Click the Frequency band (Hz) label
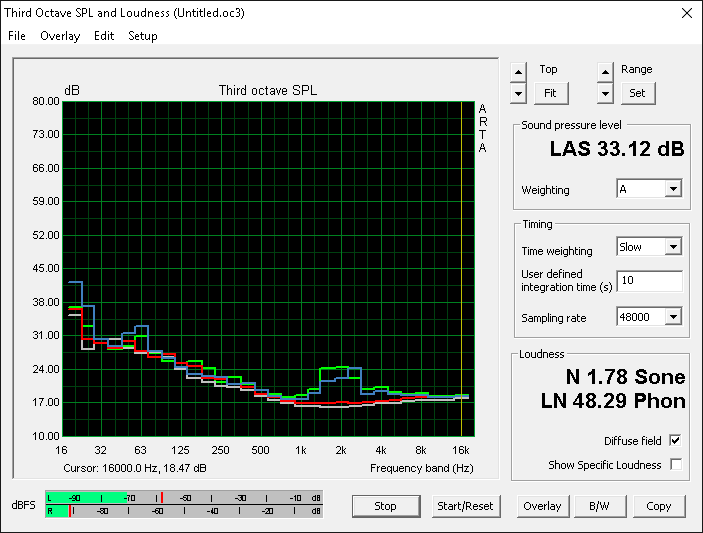The height and width of the screenshot is (533, 703). [x=422, y=468]
